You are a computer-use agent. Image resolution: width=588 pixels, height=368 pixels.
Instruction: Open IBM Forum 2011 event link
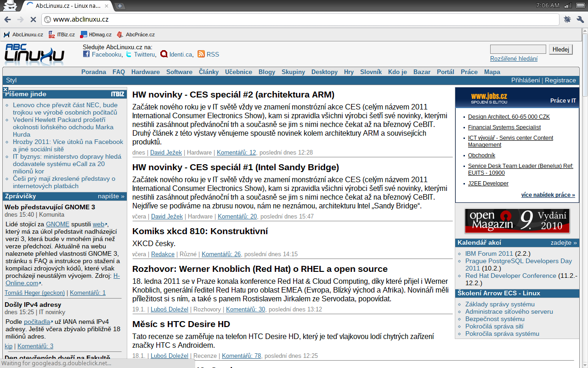[x=489, y=253]
